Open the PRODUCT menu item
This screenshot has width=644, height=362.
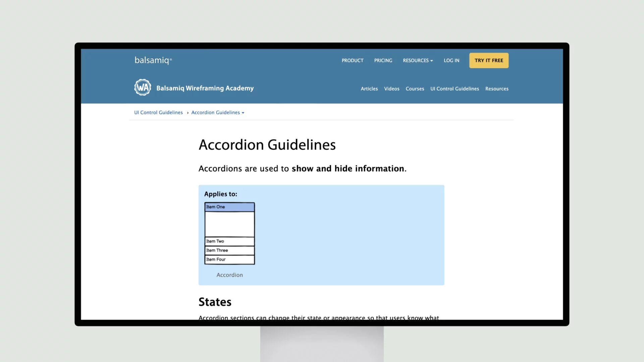click(353, 61)
